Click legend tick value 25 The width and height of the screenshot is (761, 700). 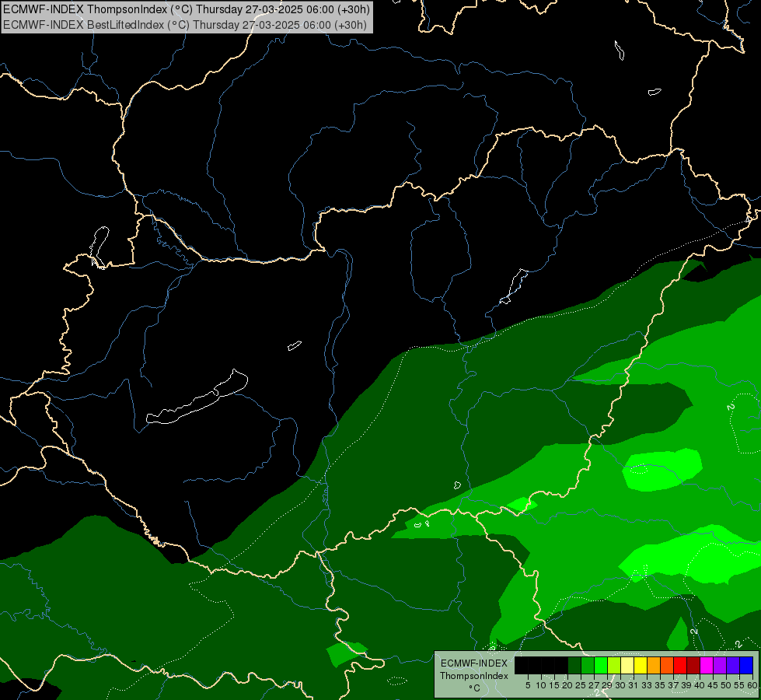[x=581, y=685]
